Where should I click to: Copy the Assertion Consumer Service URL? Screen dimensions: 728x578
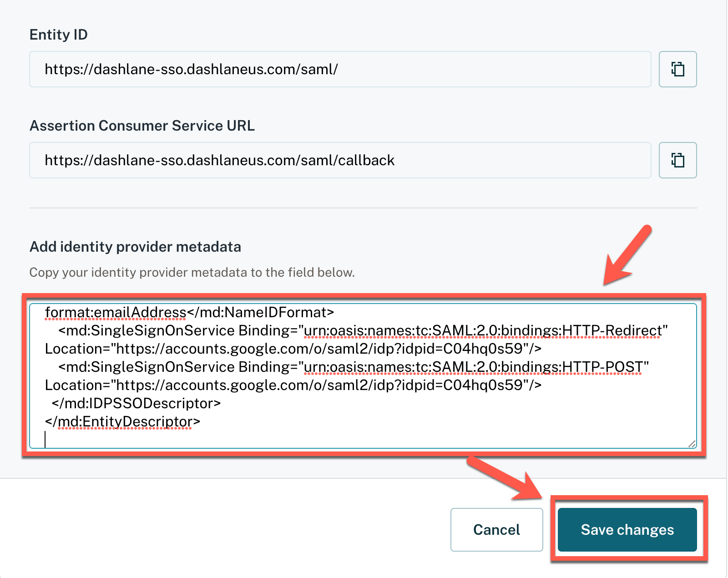(x=677, y=160)
